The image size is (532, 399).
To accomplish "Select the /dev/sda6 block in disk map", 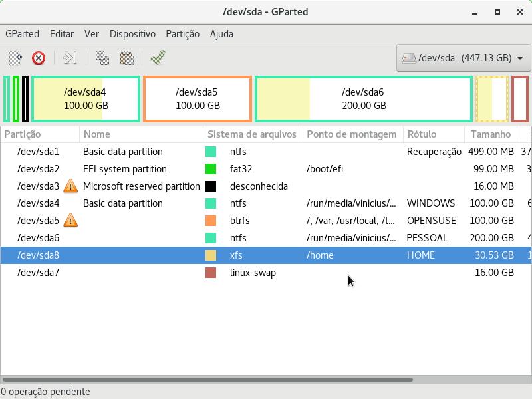I will click(363, 99).
